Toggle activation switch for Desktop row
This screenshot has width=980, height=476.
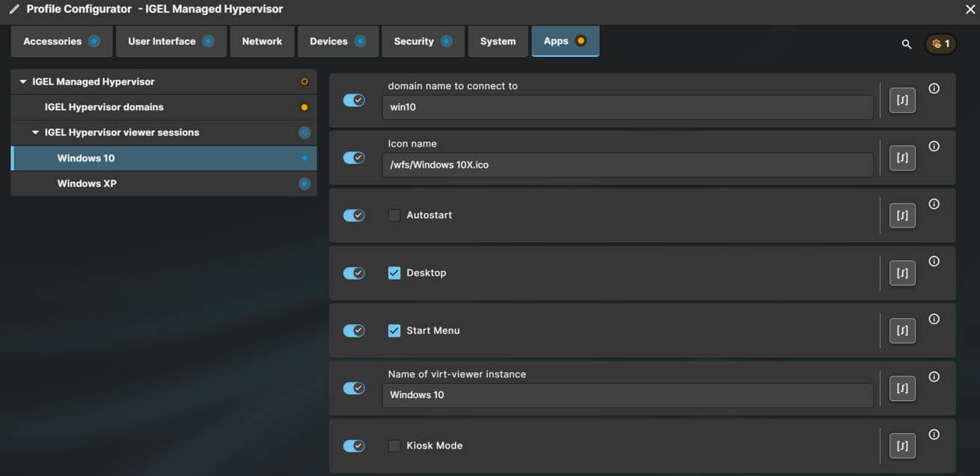pyautogui.click(x=354, y=273)
